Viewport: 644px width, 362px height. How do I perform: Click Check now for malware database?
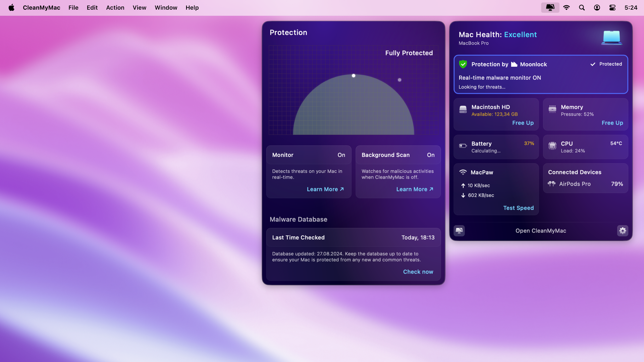click(x=418, y=271)
